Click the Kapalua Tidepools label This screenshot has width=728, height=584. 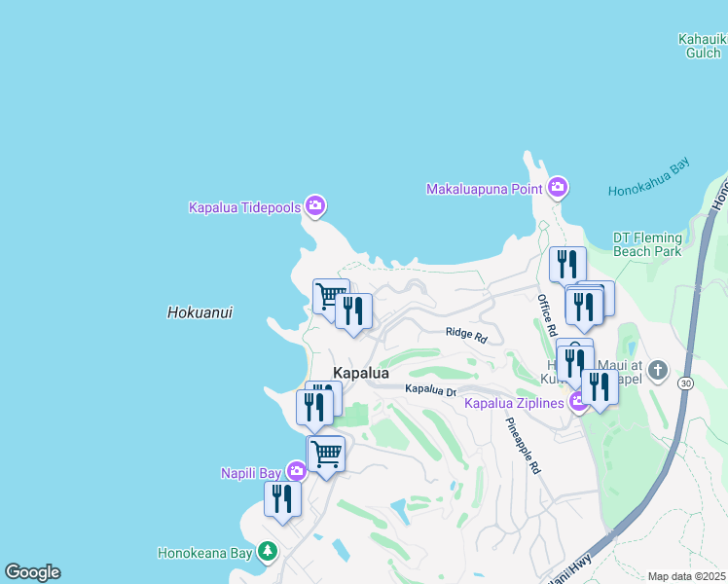coord(245,207)
